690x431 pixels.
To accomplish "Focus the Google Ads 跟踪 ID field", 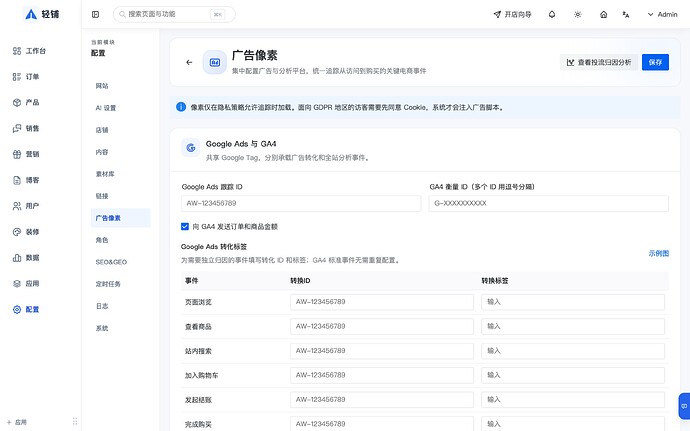I will [301, 203].
